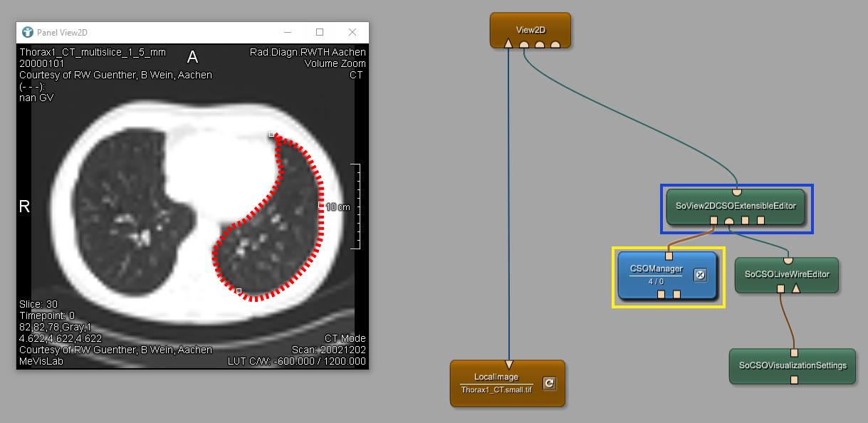The width and height of the screenshot is (868, 423).
Task: Click the triangle input connector on View2D module
Action: [x=508, y=44]
